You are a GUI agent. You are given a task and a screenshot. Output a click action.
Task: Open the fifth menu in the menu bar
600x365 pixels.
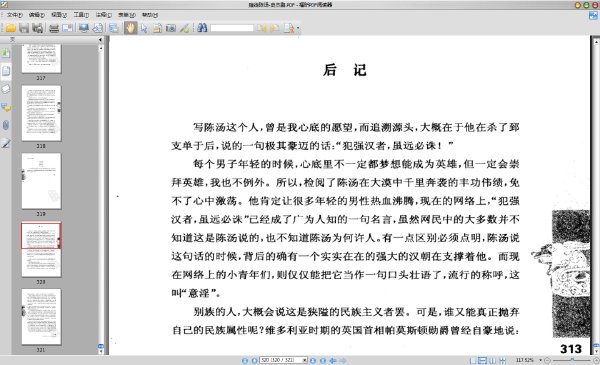pos(103,15)
